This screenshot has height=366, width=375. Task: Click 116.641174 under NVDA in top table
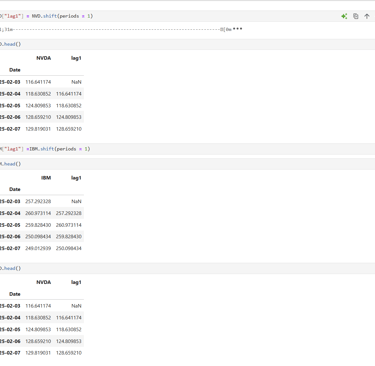pyautogui.click(x=38, y=82)
